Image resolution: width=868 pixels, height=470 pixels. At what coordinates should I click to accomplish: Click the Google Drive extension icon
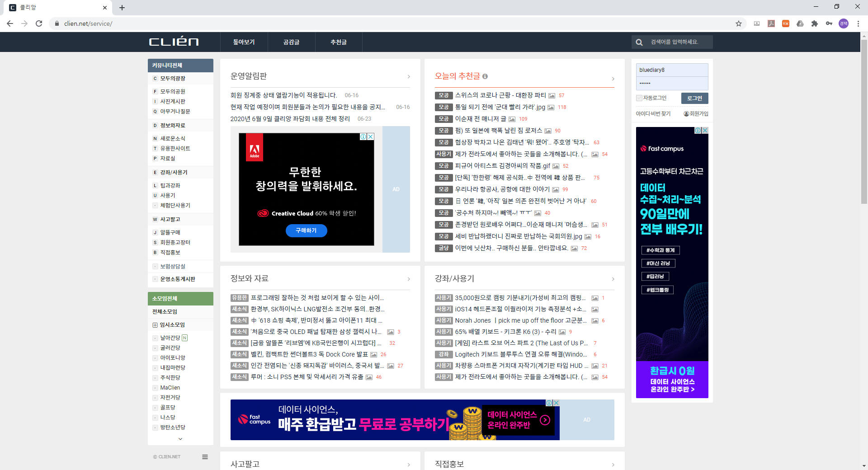tap(800, 23)
